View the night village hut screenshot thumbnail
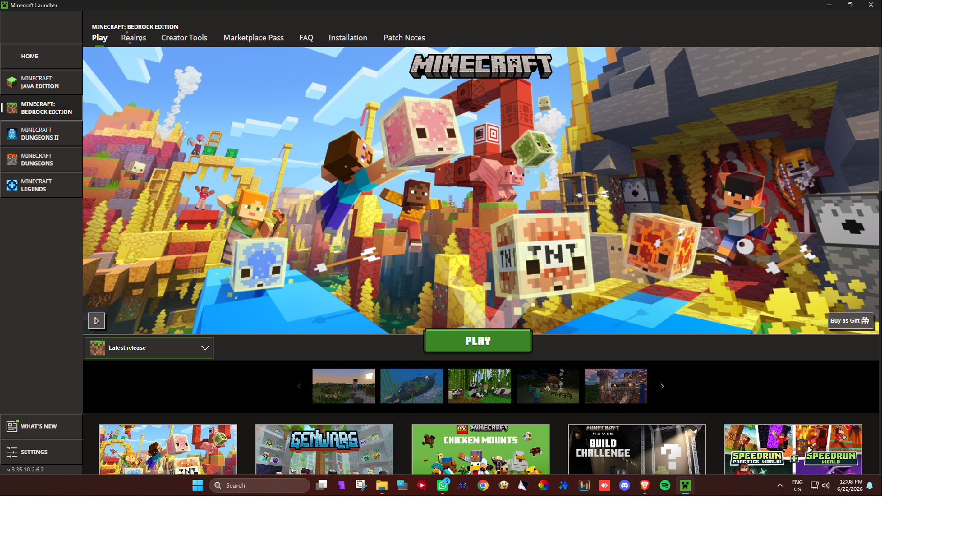The width and height of the screenshot is (980, 551). (548, 386)
